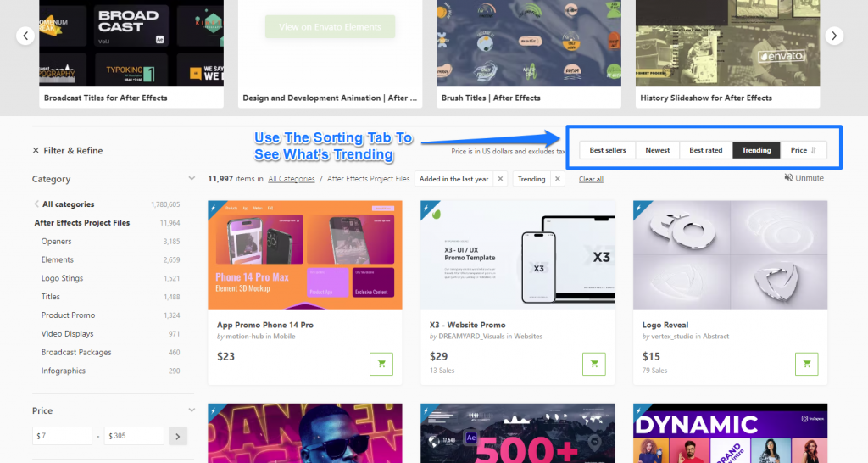Open Phone 14 Pro Max mockup thumbnail
868x463 pixels.
coord(305,254)
